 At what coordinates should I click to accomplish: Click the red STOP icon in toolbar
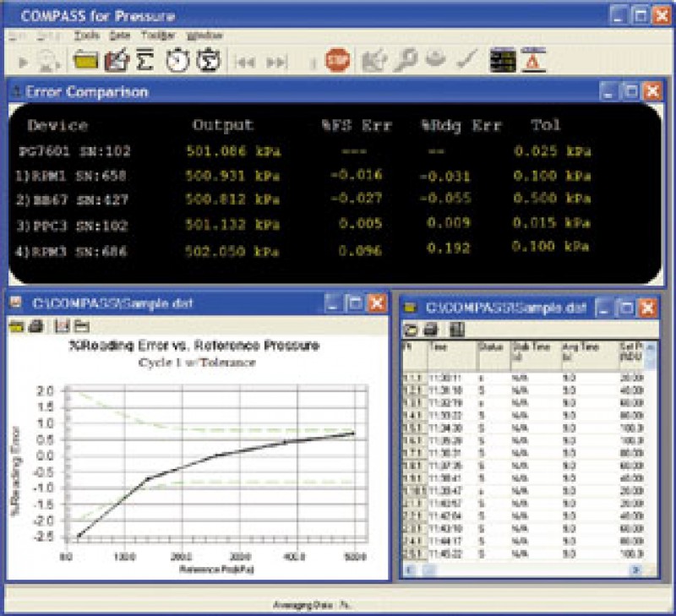(337, 61)
